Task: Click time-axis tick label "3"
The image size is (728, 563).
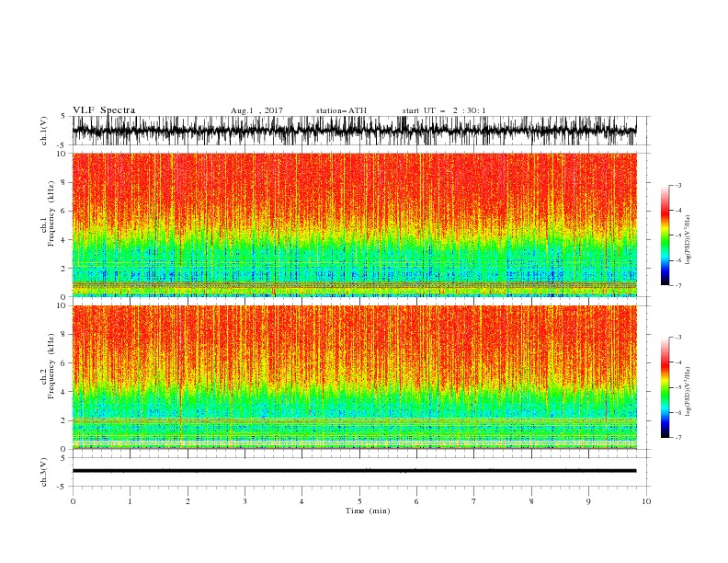Action: click(x=245, y=501)
